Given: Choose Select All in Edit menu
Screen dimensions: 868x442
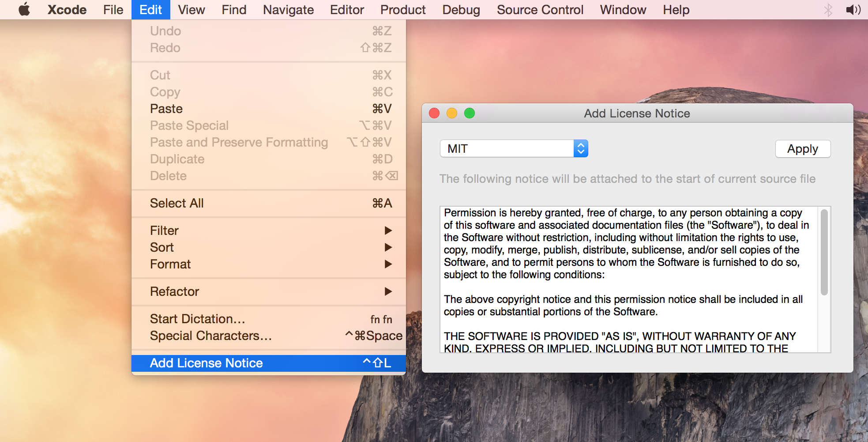Looking at the screenshot, I should point(269,203).
